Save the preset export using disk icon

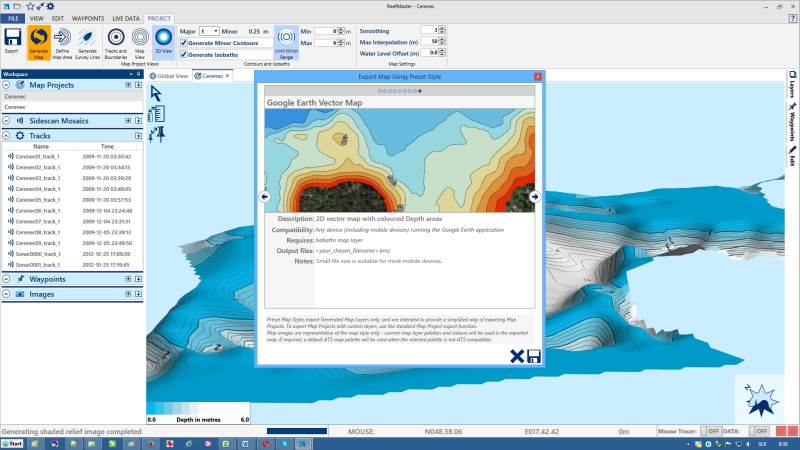[x=534, y=356]
